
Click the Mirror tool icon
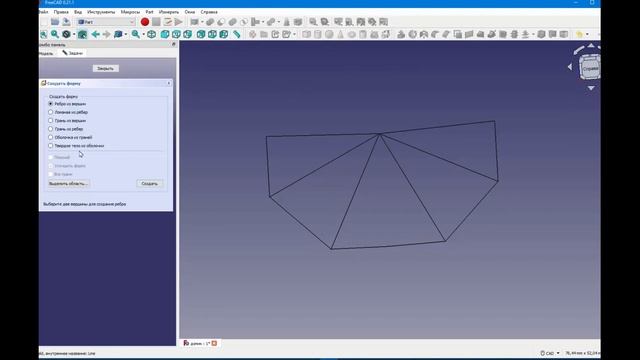click(424, 34)
